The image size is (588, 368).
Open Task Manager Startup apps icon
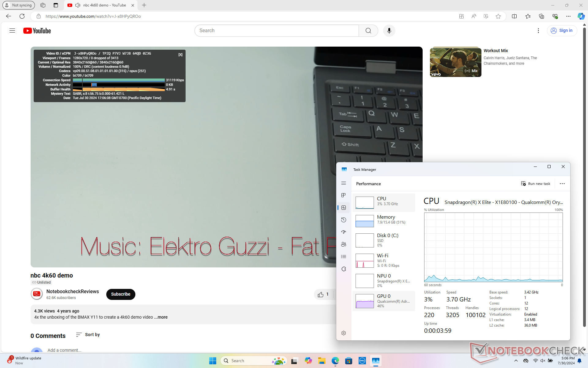pos(344,232)
